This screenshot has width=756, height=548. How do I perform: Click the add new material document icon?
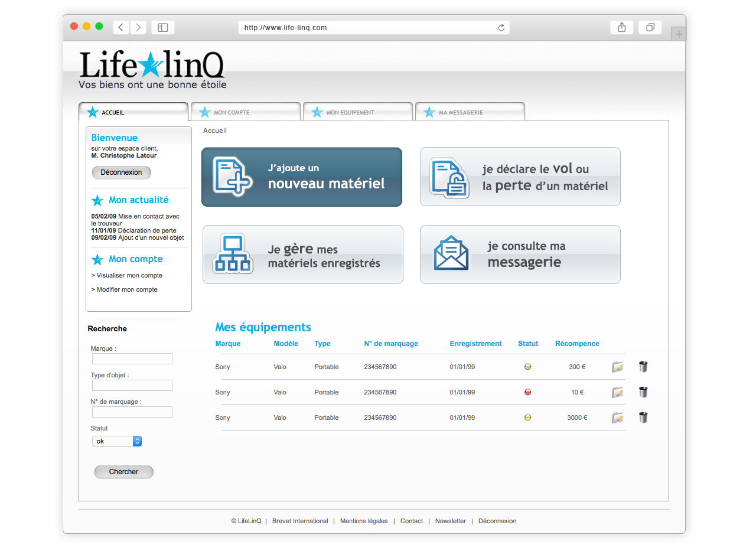[x=232, y=177]
